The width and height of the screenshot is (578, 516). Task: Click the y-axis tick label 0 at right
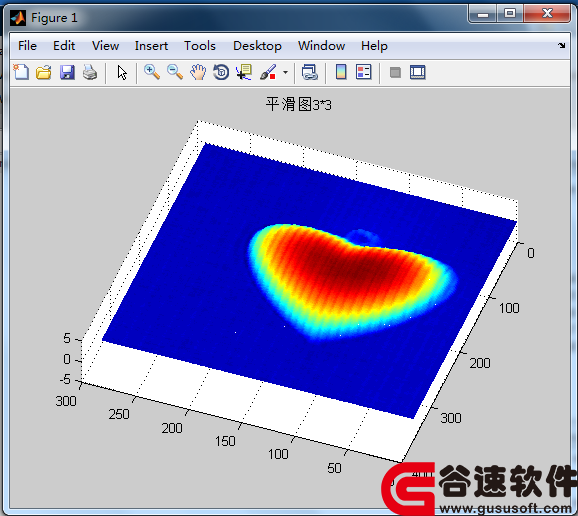tap(530, 253)
